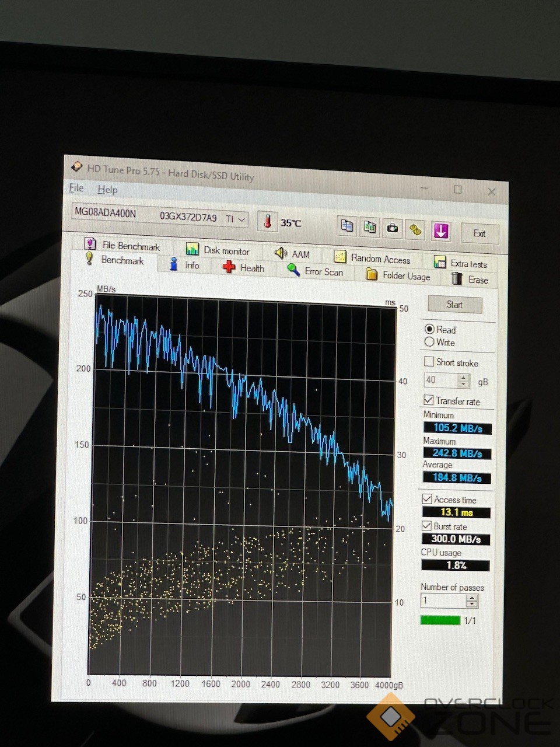
Task: Click the Disk monitor chart icon
Action: pos(192,249)
